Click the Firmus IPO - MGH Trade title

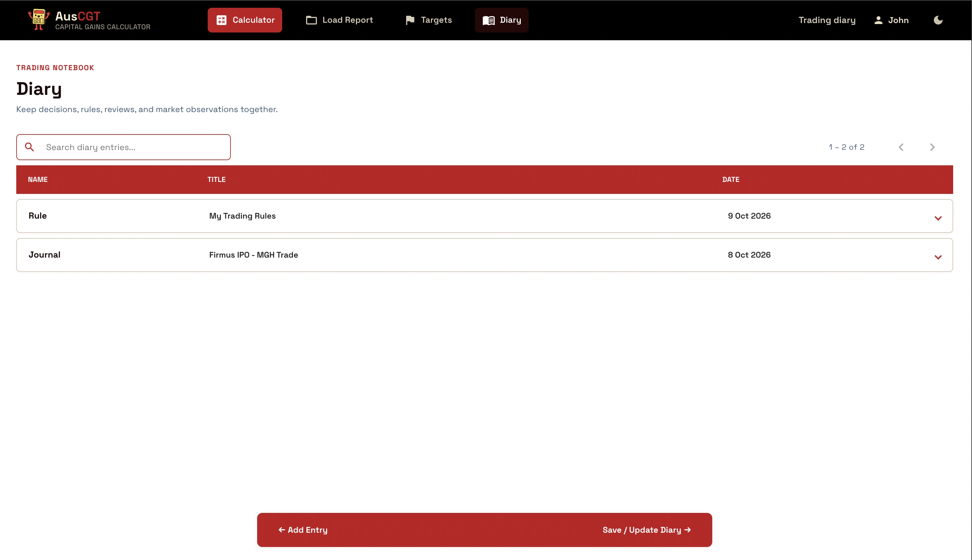tap(253, 255)
